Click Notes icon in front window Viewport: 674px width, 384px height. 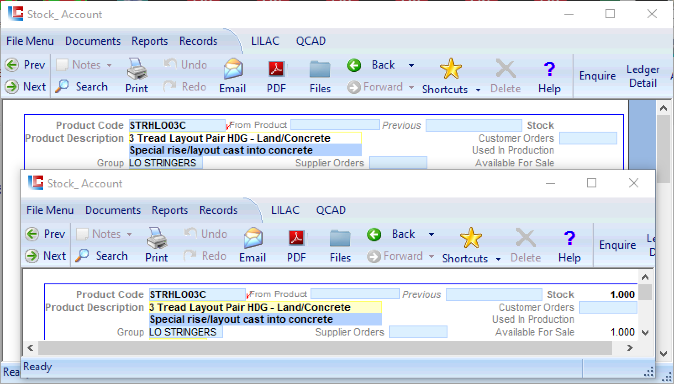pyautogui.click(x=82, y=234)
